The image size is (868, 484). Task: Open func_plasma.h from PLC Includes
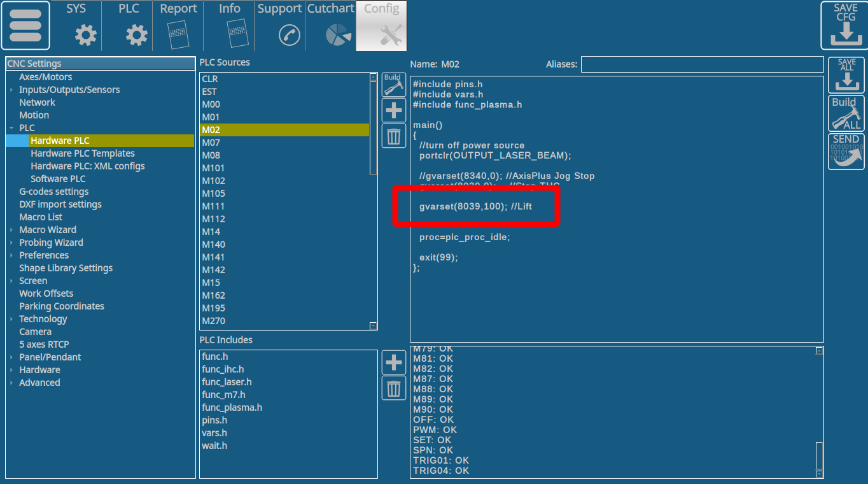pyautogui.click(x=232, y=408)
